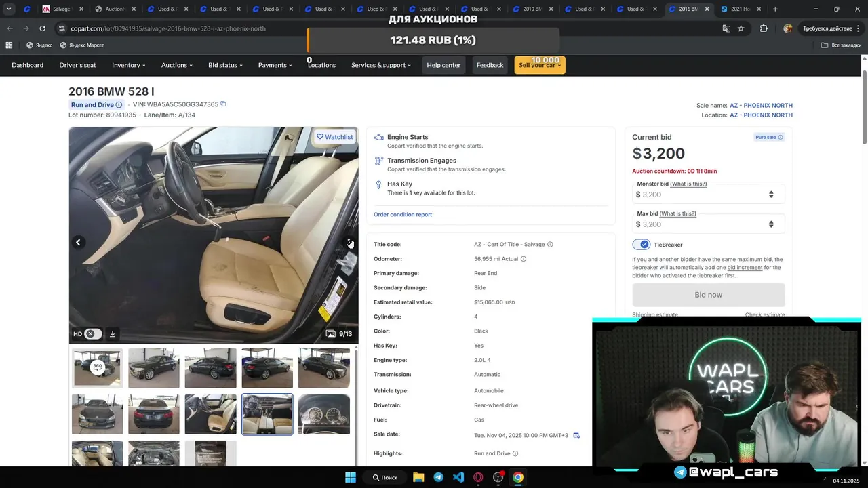Focus the Monster bid input field
Viewport: 868px width, 488px height.
point(708,195)
